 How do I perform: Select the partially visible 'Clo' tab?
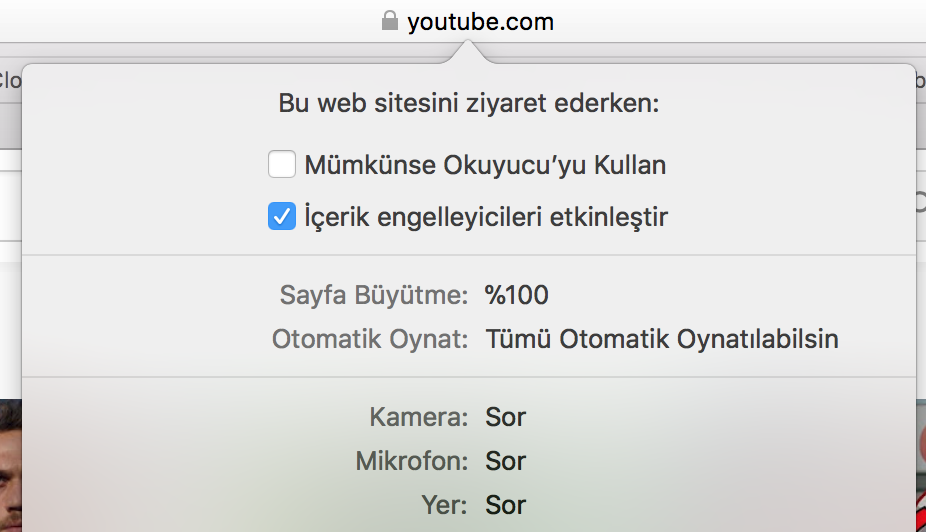click(9, 80)
